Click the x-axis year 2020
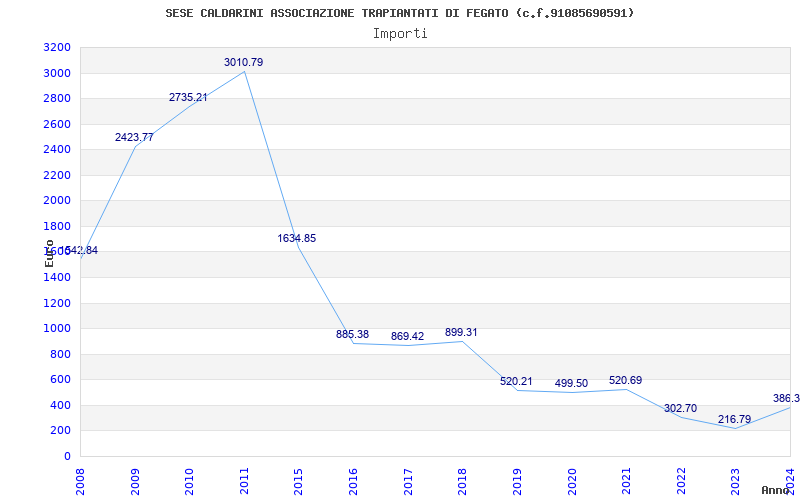 571,481
